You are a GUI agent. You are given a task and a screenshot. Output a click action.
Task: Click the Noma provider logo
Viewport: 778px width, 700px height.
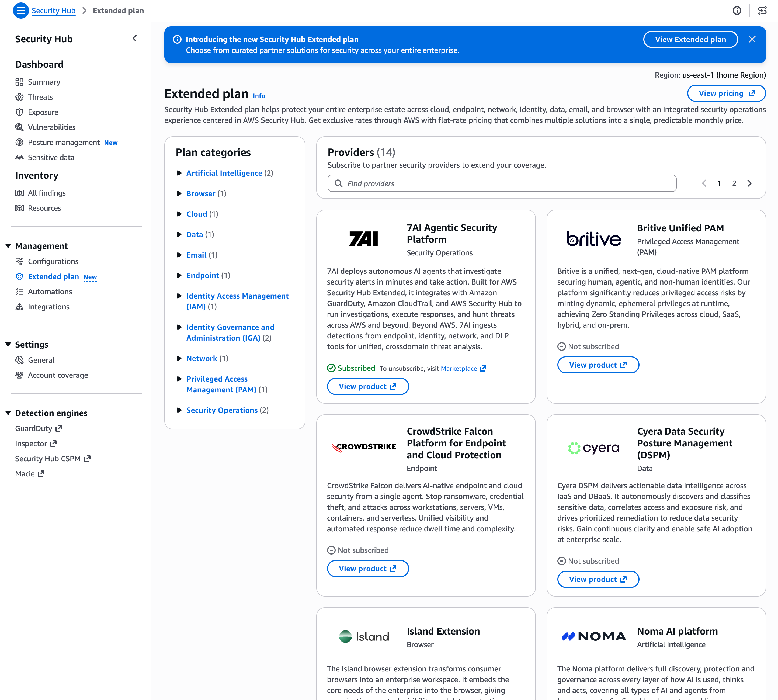click(x=594, y=636)
